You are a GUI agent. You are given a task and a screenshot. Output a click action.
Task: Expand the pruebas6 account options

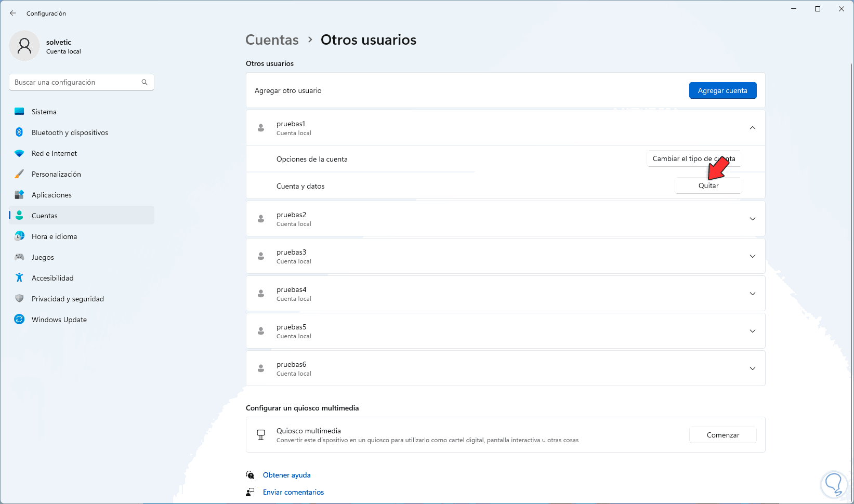[x=752, y=368]
